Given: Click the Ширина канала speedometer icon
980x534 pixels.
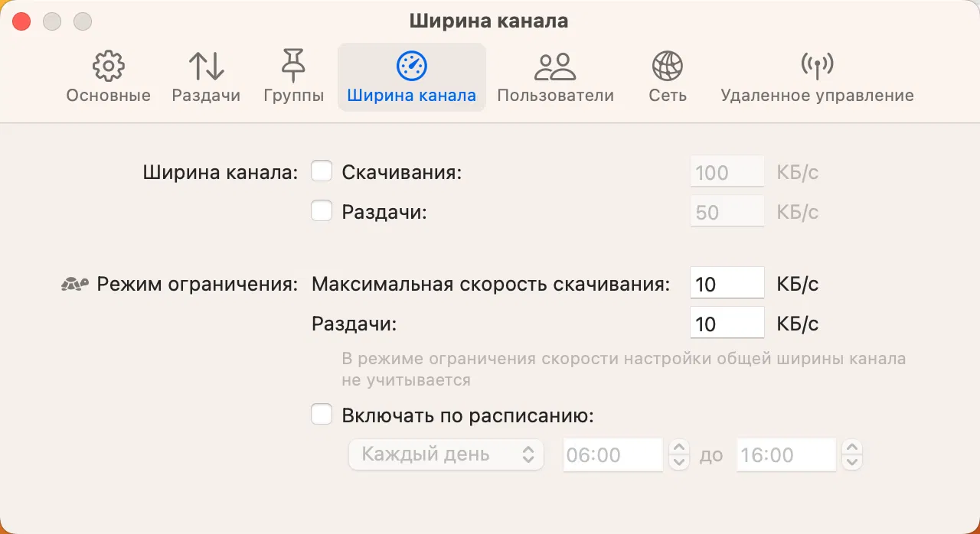Looking at the screenshot, I should point(411,67).
